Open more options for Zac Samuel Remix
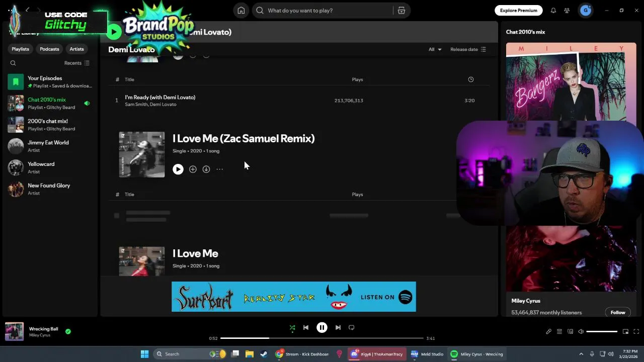The height and width of the screenshot is (362, 644). [x=220, y=169]
